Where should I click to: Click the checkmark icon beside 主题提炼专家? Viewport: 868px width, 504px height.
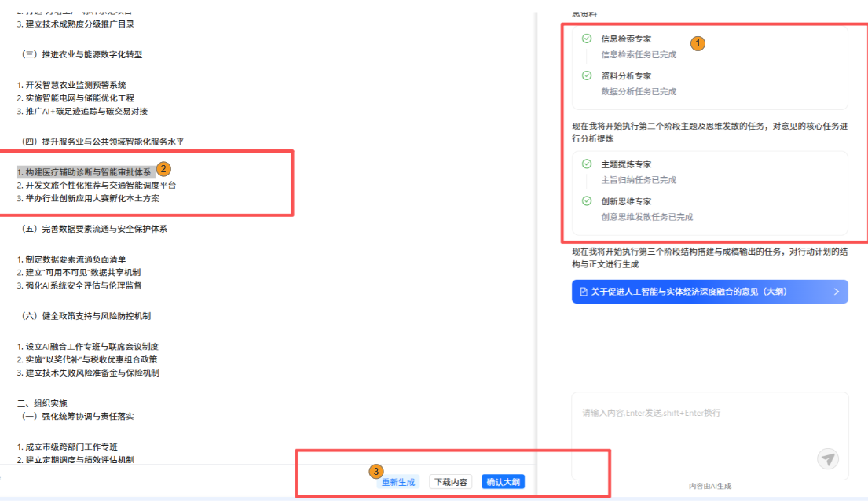click(587, 164)
